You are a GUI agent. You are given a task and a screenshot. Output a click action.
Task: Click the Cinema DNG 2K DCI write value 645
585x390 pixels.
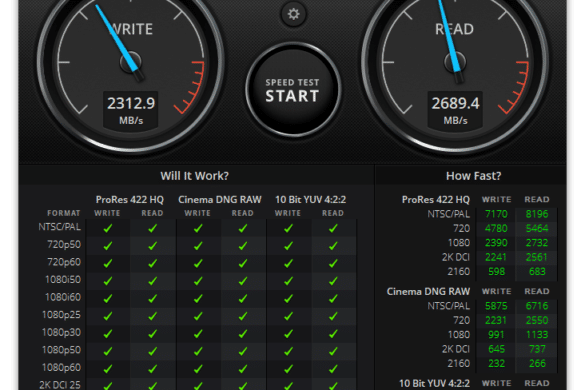[x=497, y=349]
